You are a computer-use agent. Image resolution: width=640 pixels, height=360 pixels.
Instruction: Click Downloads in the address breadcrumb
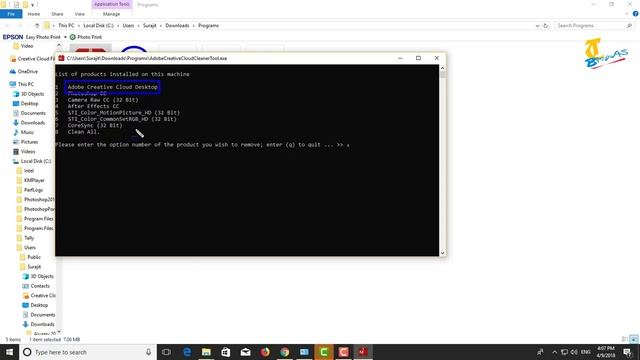pyautogui.click(x=177, y=26)
